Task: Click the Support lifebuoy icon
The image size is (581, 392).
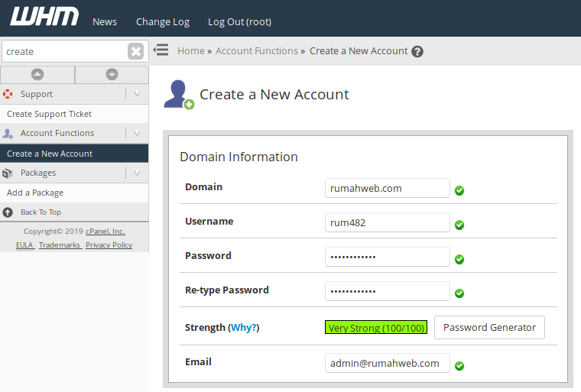Action: pyautogui.click(x=8, y=94)
